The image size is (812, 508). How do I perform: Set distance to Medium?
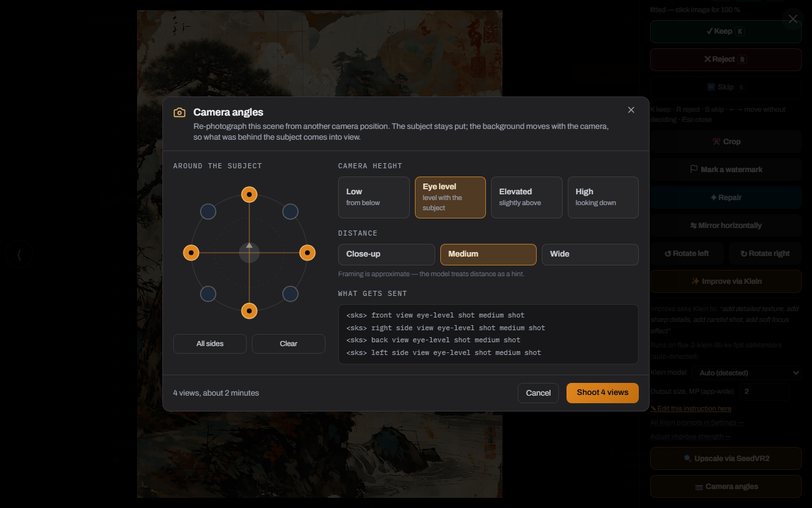(x=488, y=255)
